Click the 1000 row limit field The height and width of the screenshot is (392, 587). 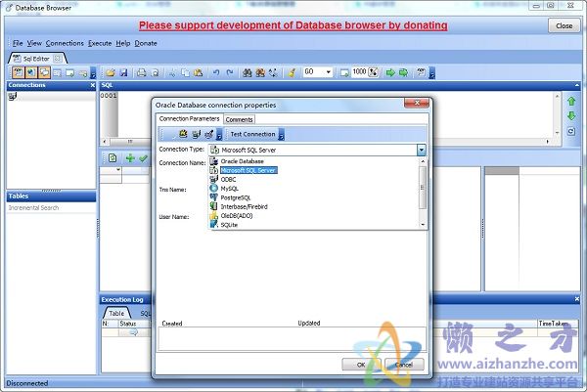pos(359,71)
